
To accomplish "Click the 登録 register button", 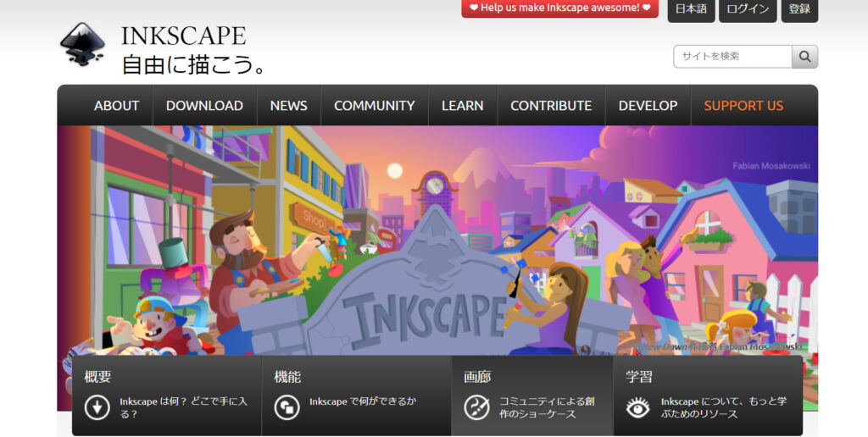I will click(799, 9).
